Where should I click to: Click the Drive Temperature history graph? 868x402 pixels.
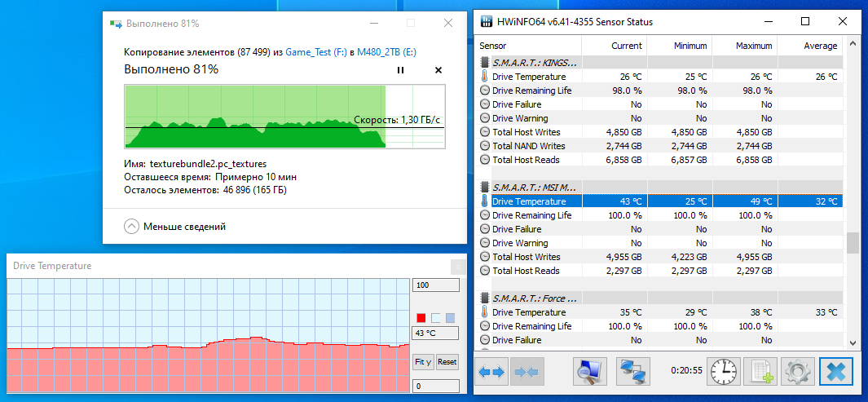208,335
